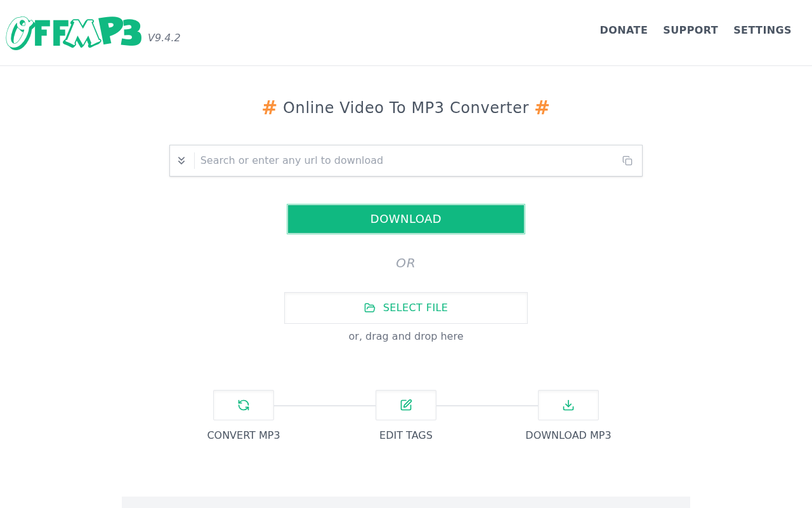Click the CONVERT MP3 step label
Image resolution: width=812 pixels, height=508 pixels.
point(244,436)
